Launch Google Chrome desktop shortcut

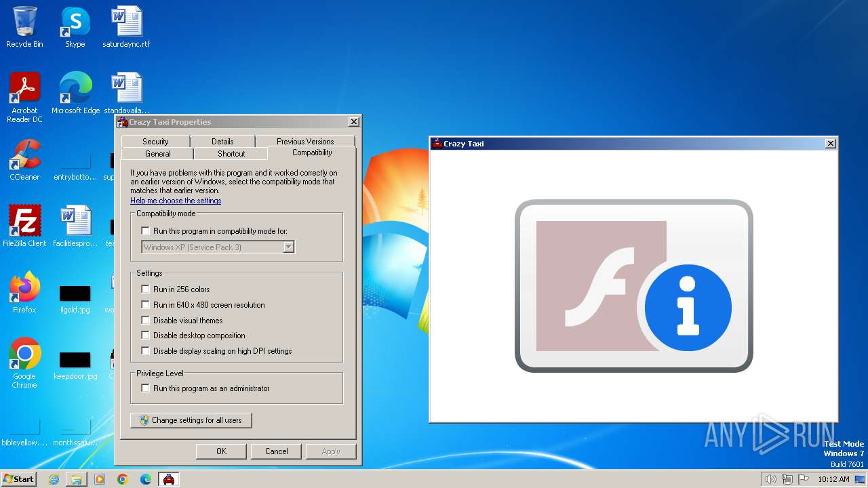(24, 363)
